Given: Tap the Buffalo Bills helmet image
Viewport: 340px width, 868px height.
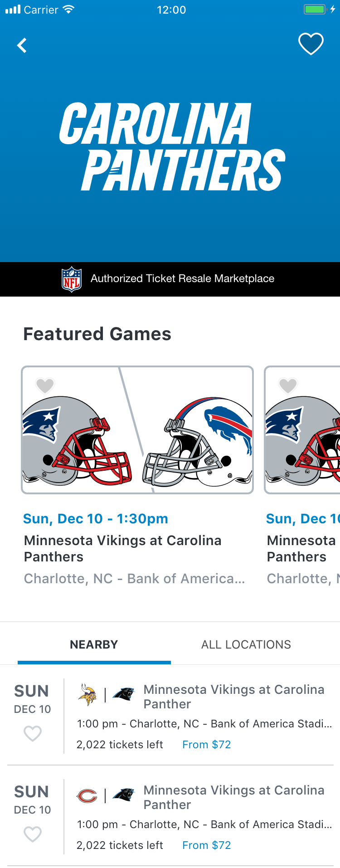Looking at the screenshot, I should 198,442.
